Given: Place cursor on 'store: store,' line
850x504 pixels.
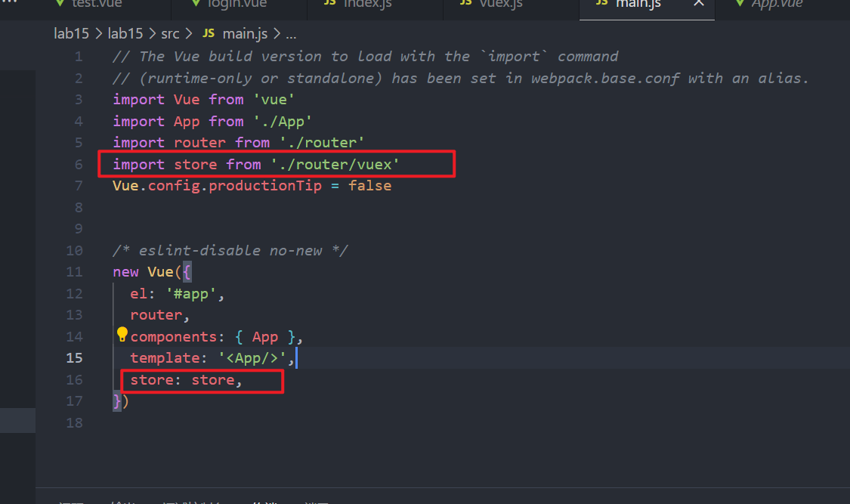Looking at the screenshot, I should (x=186, y=380).
